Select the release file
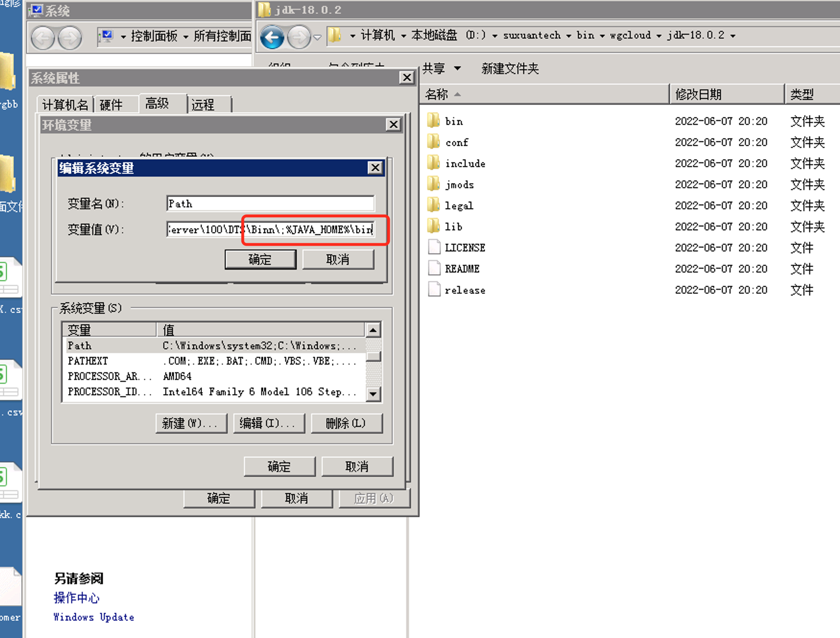840x638 pixels. [464, 290]
